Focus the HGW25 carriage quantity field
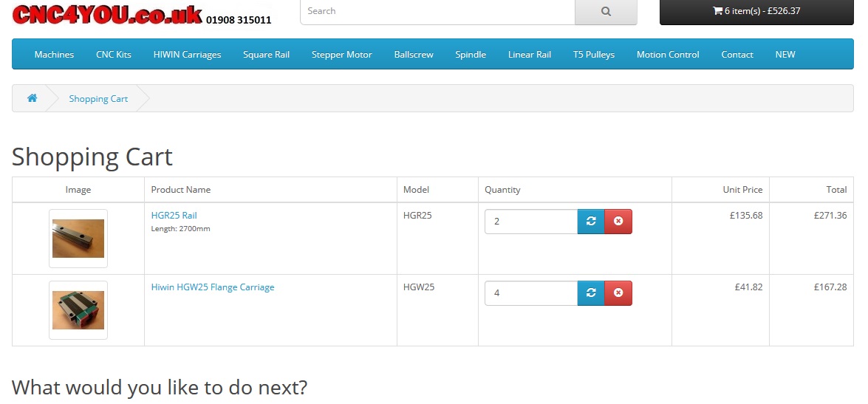The width and height of the screenshot is (868, 404). click(530, 293)
